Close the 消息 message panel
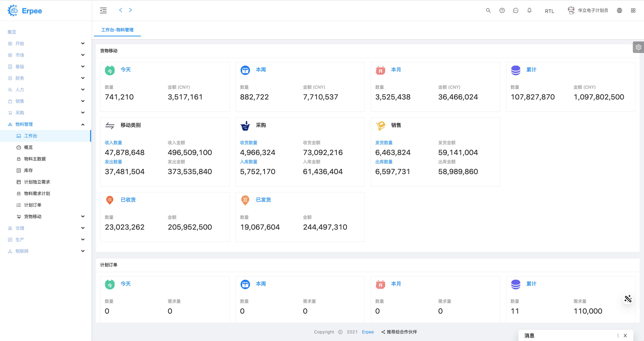Image resolution: width=644 pixels, height=341 pixels. [x=625, y=335]
